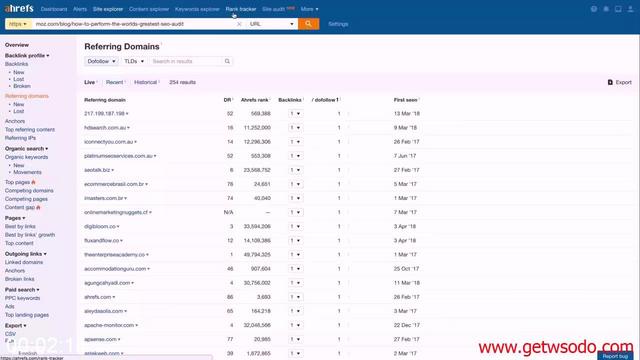This screenshot has width=640, height=360.
Task: Open Top landing pages in sidebar
Action: click(27, 315)
